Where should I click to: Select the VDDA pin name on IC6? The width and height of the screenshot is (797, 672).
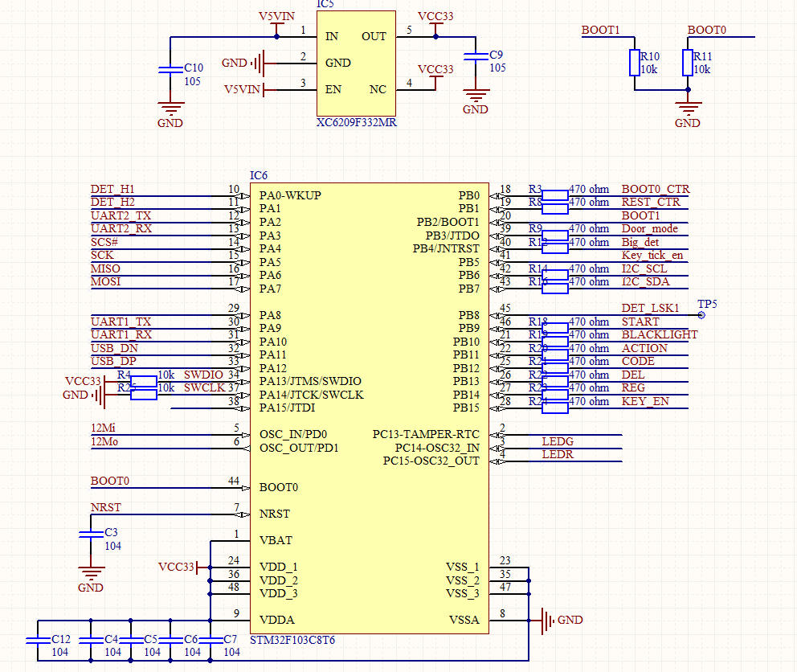tap(277, 620)
